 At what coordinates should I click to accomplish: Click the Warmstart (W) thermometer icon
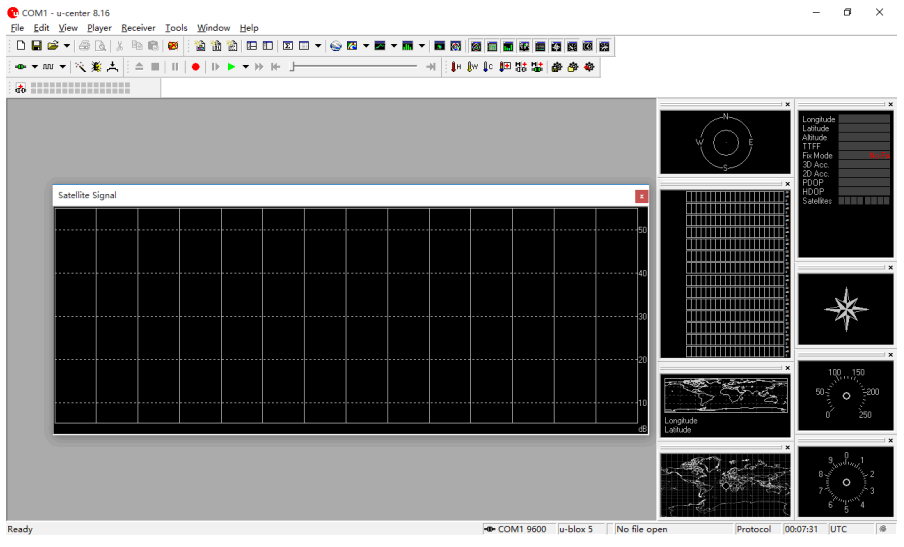point(472,67)
